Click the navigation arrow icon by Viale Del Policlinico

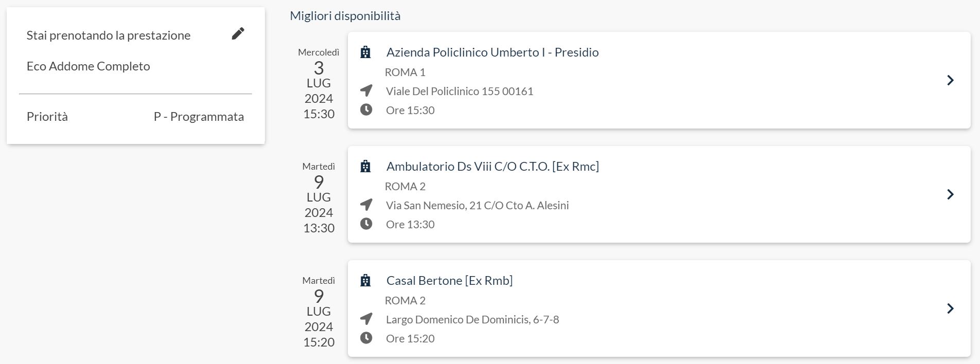tap(366, 91)
